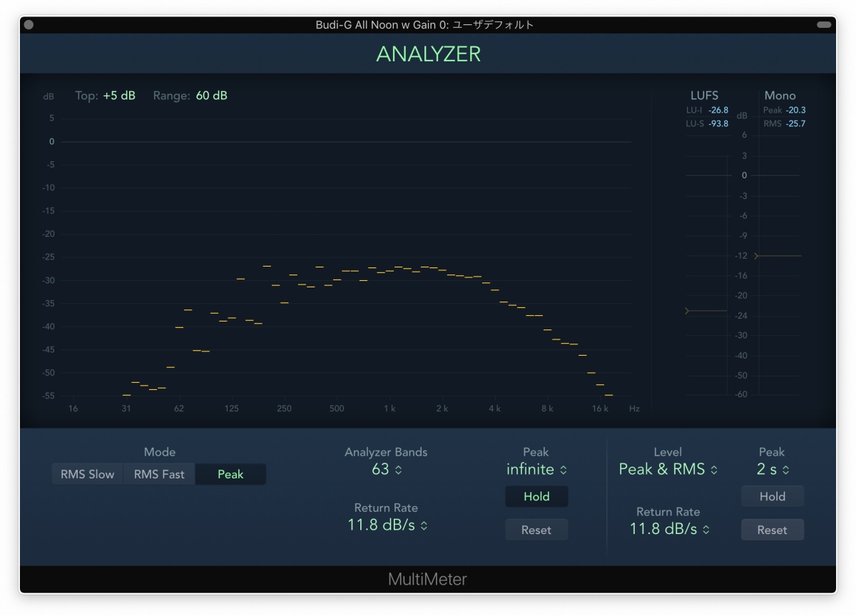Toggle the analyzer Peak Hold button
This screenshot has height=616, width=856.
(536, 497)
